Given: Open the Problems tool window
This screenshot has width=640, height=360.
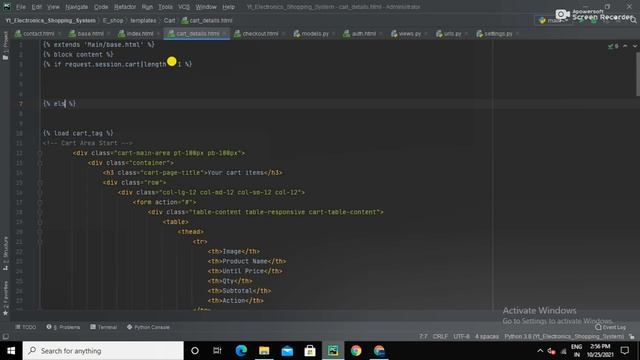Looking at the screenshot, I should pyautogui.click(x=63, y=327).
